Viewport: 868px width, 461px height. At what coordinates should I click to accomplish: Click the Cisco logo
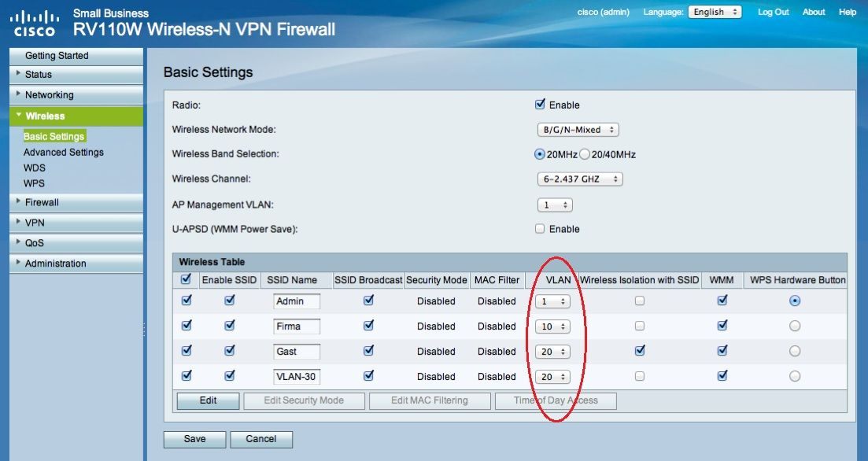[35, 24]
